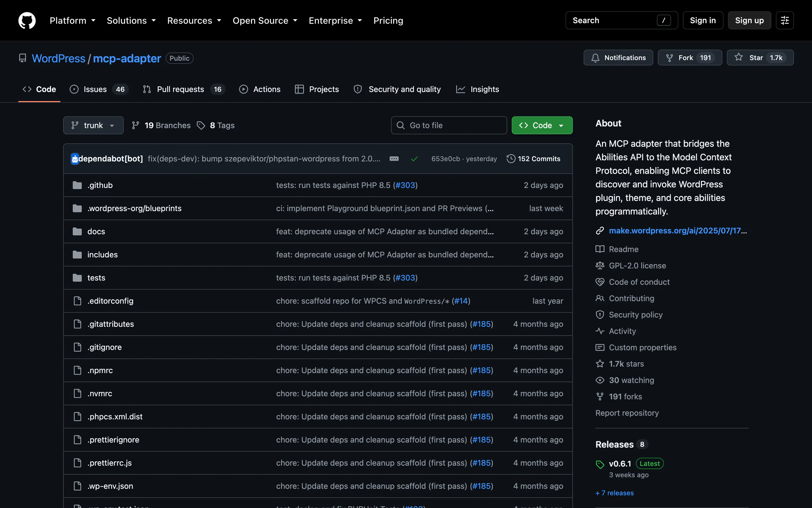Open the trunk branch selector
This screenshot has height=508, width=812.
[x=93, y=125]
